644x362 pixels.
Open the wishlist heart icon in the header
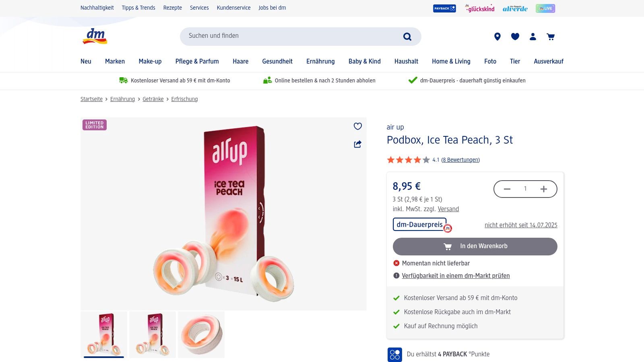[x=515, y=37]
